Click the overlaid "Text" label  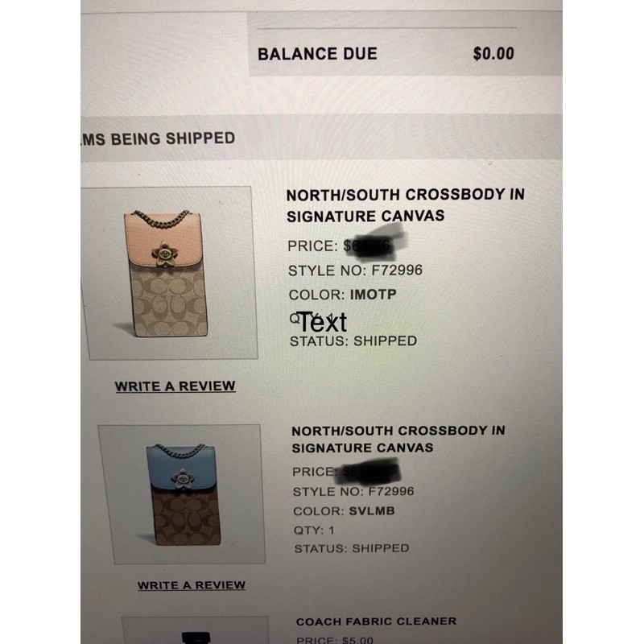(x=323, y=323)
